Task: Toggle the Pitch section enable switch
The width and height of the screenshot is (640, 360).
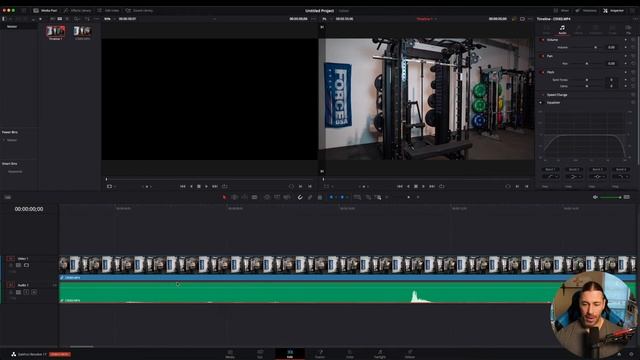Action: 542,72
